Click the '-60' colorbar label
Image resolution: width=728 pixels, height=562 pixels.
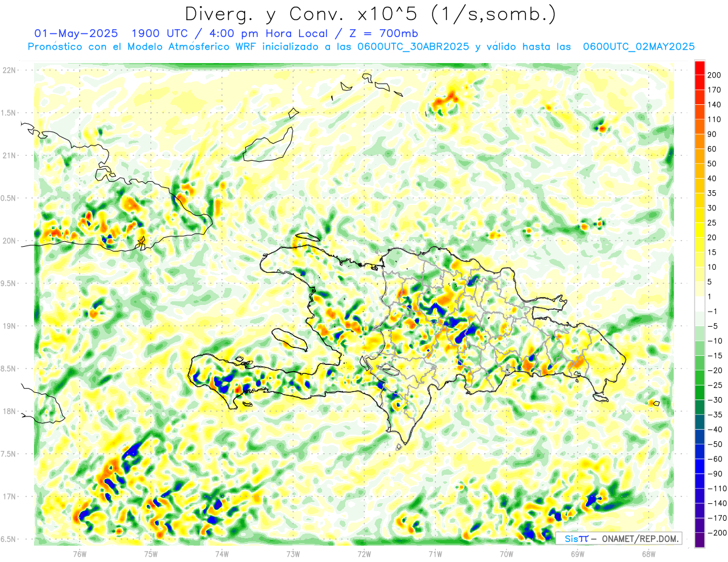[x=715, y=459]
